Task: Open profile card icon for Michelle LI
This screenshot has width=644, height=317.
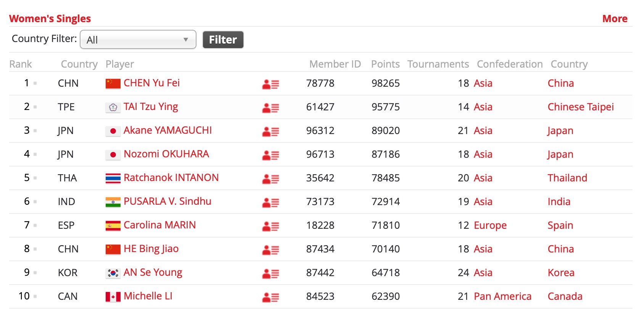Action: coord(270,297)
